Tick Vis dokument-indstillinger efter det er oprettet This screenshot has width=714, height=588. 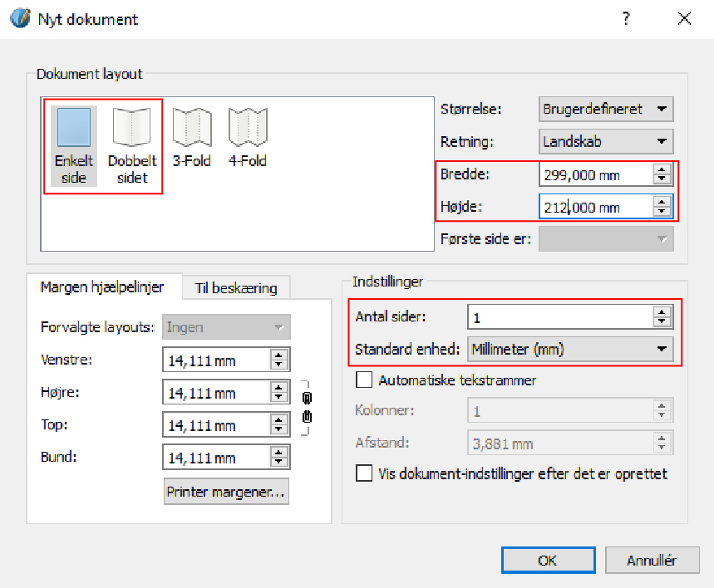pyautogui.click(x=364, y=473)
